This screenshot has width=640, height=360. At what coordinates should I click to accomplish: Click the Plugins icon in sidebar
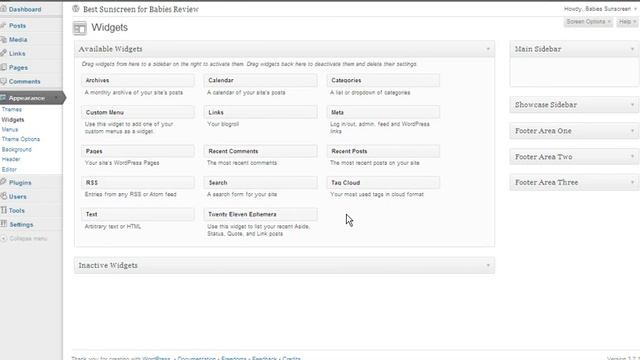click(3, 182)
